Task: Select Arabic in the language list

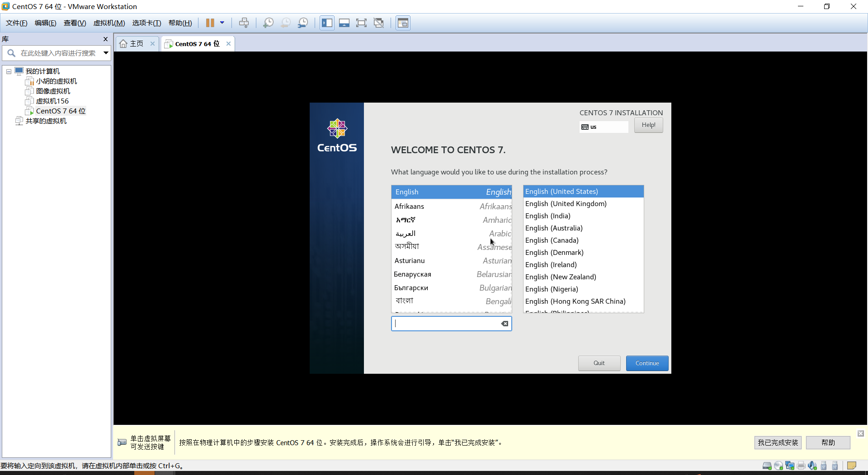Action: (x=452, y=234)
